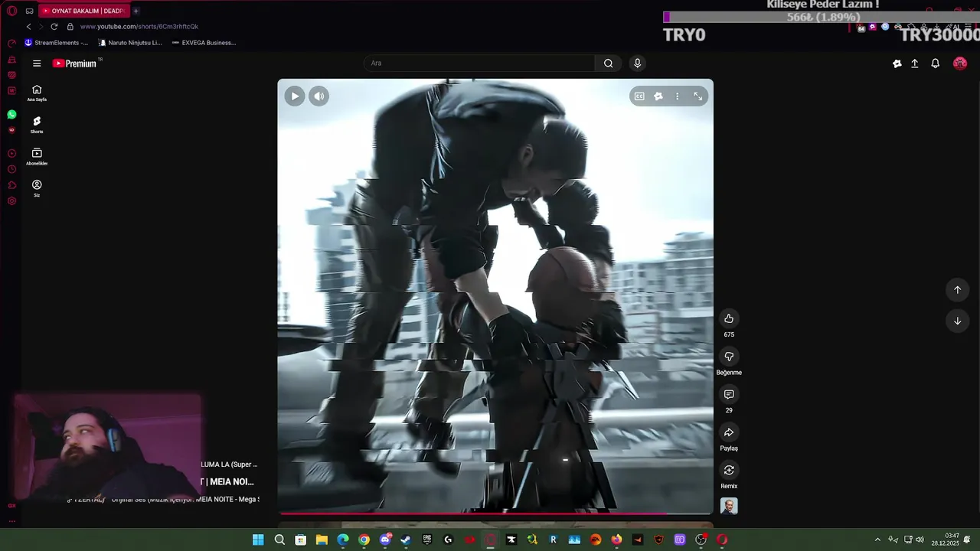The height and width of the screenshot is (551, 980).
Task: Open the 29 comments panel
Action: [729, 394]
